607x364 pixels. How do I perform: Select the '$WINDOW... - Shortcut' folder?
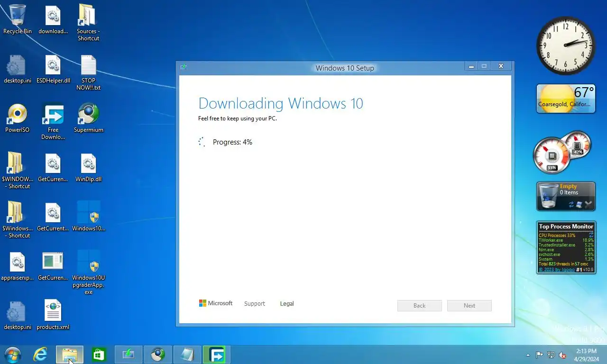(18, 171)
